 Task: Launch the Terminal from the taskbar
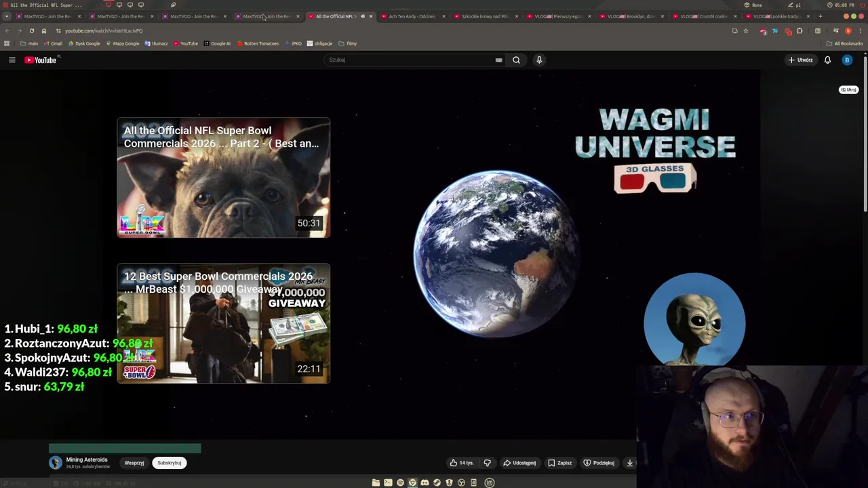[x=388, y=483]
